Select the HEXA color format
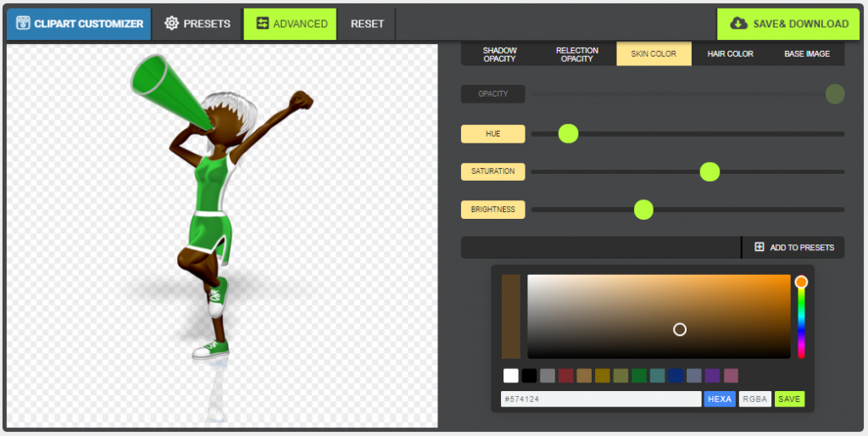868x436 pixels. click(719, 399)
